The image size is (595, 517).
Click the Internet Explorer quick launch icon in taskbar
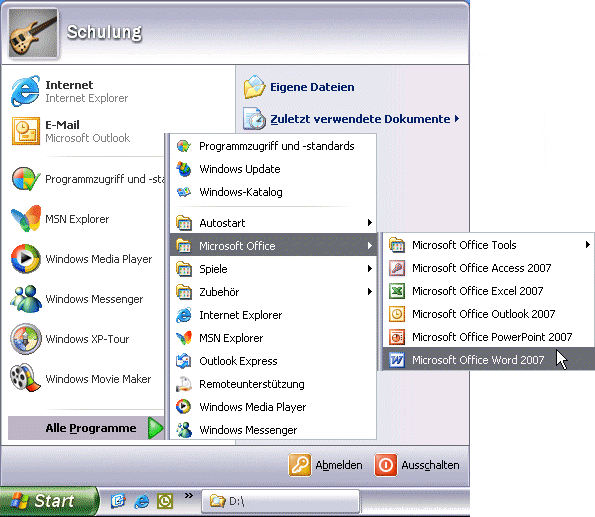click(142, 501)
